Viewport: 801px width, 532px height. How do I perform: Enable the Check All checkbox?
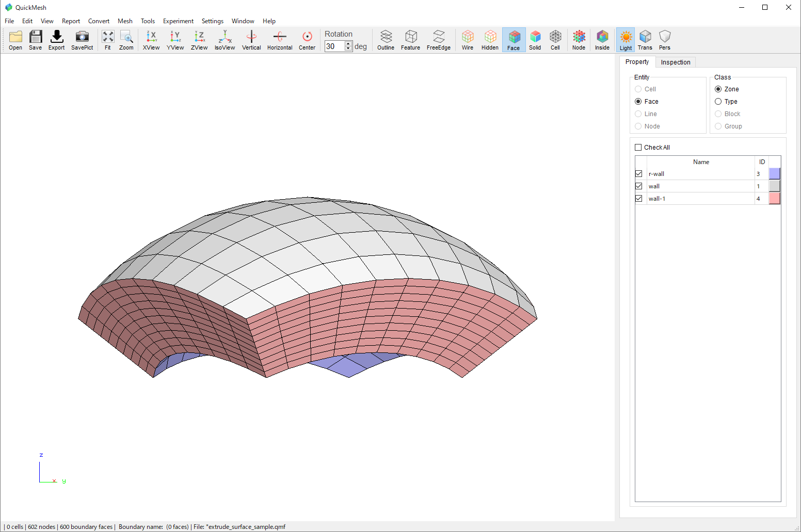(638, 148)
